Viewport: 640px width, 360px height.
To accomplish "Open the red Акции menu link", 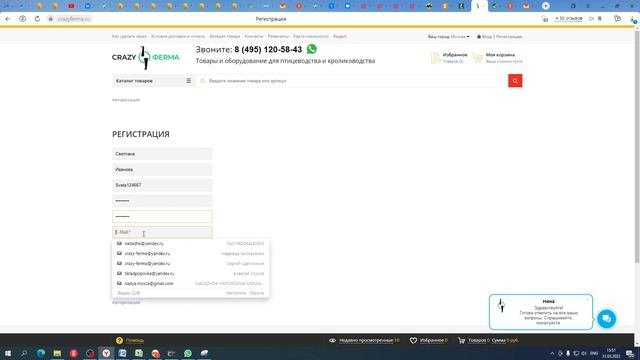I will 340,36.
